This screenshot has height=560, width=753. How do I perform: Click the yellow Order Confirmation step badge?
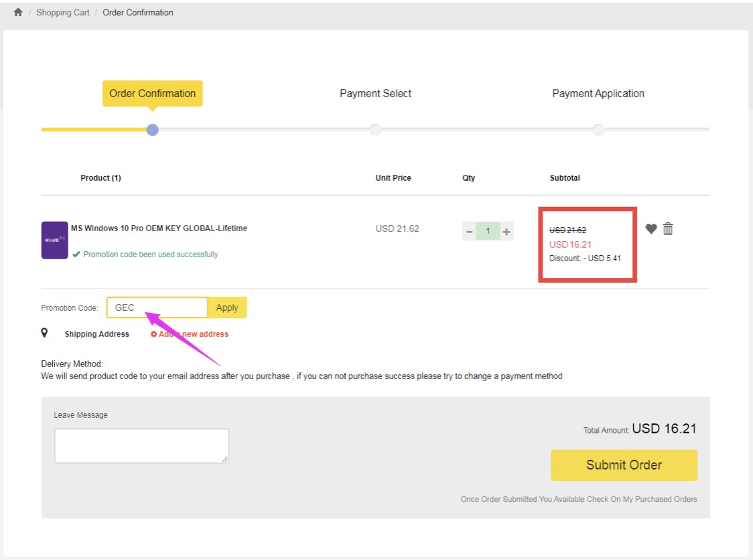click(152, 94)
